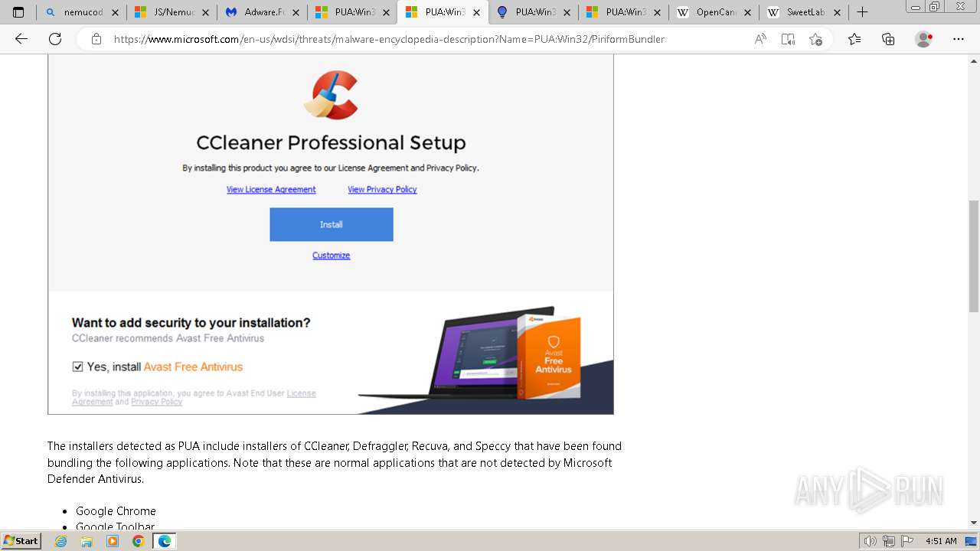Close the OpenCandy Wikipedia tab

[x=747, y=12]
